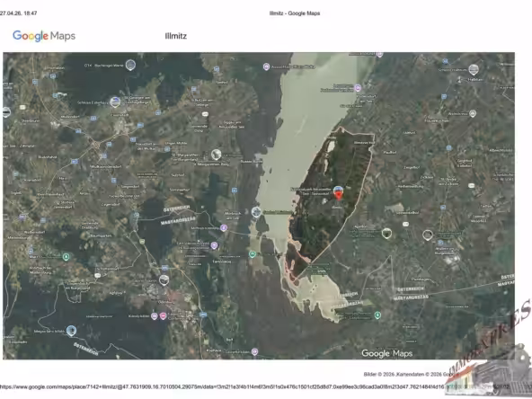Select the Mörbisch am See town label

tap(233, 216)
